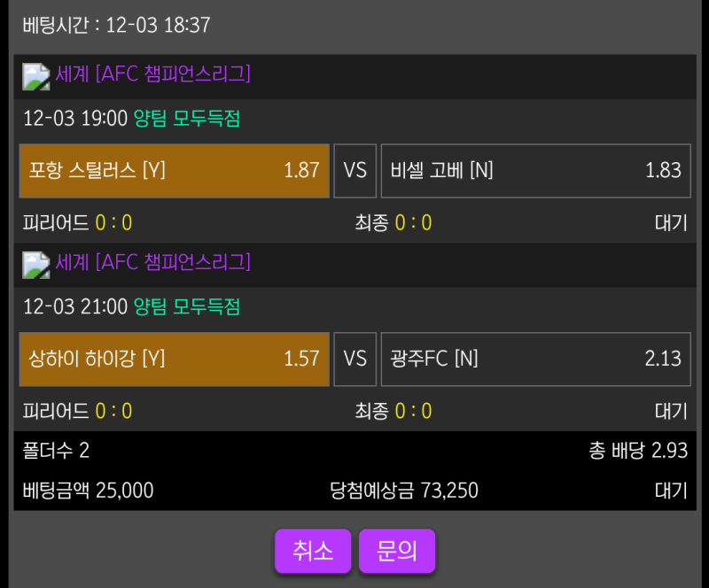709x588 pixels.
Task: Click 양팀 모두득점 label of 21:00 match
Action: pos(187,307)
